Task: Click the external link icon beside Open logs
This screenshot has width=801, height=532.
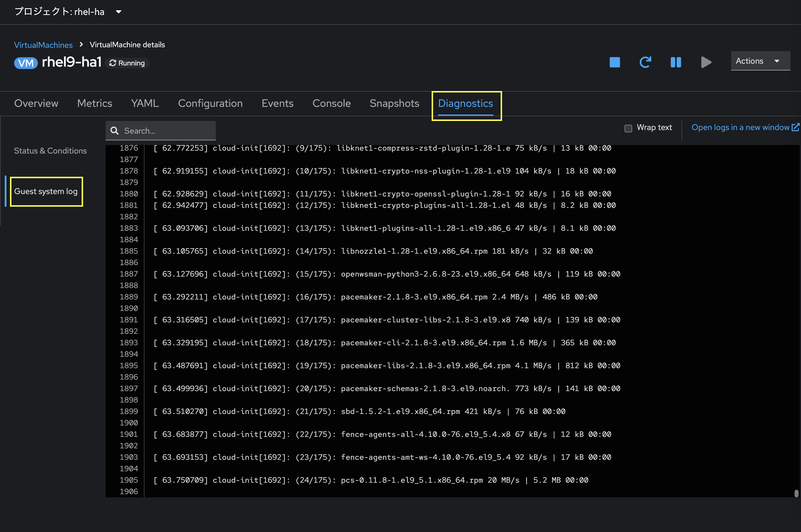Action: click(x=796, y=127)
